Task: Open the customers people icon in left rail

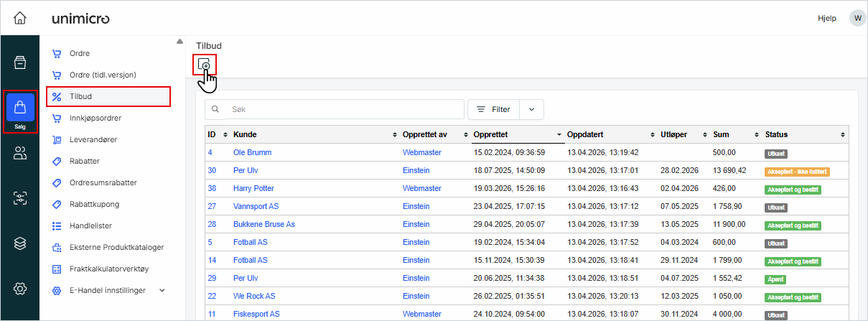Action: [20, 153]
